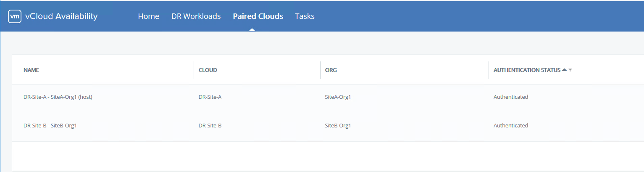The width and height of the screenshot is (644, 172).
Task: Sort by CLOUD column header
Action: point(208,70)
